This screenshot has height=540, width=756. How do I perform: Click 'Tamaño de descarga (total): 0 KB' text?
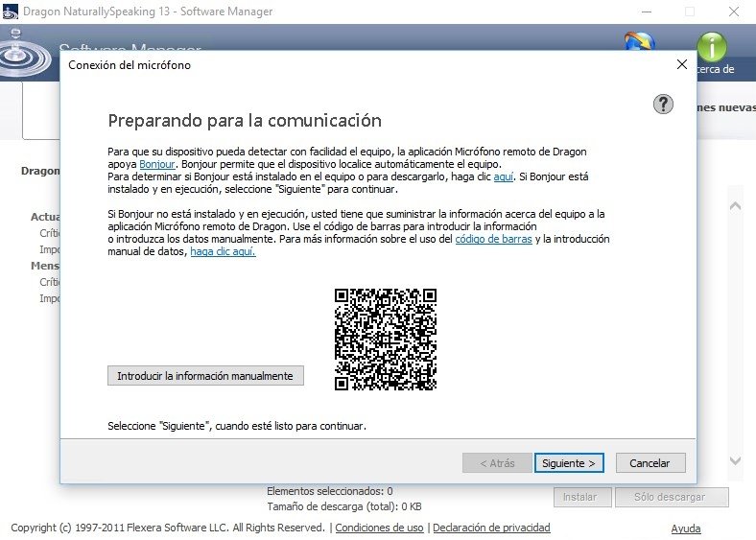344,506
